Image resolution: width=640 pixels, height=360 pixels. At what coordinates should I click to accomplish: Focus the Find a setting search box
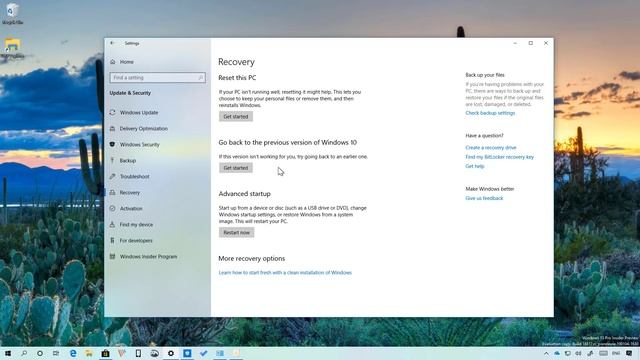click(157, 78)
